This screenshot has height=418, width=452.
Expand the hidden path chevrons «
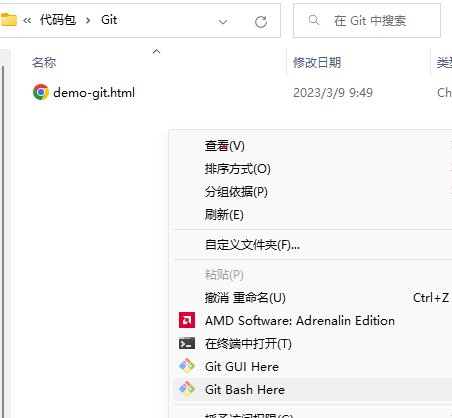[x=27, y=21]
